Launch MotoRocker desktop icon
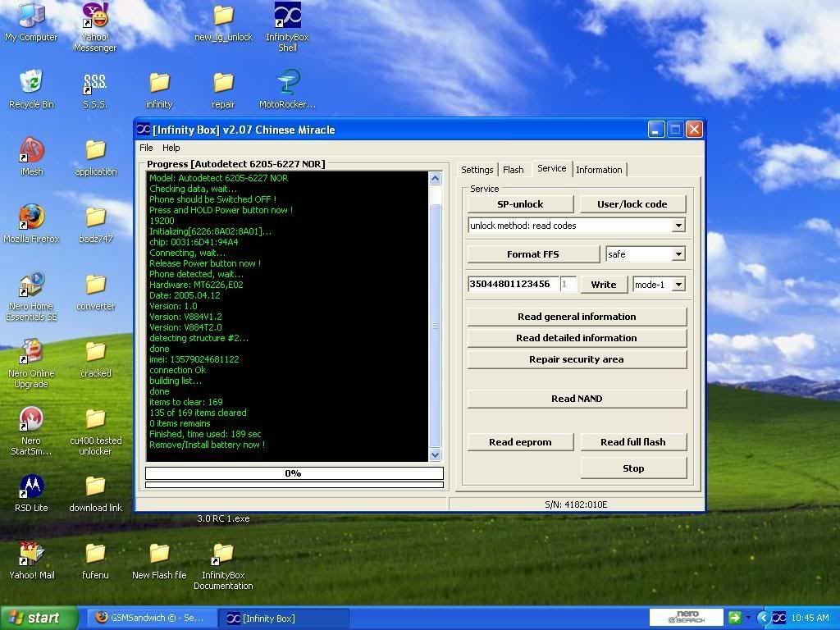The width and height of the screenshot is (840, 630). [x=287, y=89]
